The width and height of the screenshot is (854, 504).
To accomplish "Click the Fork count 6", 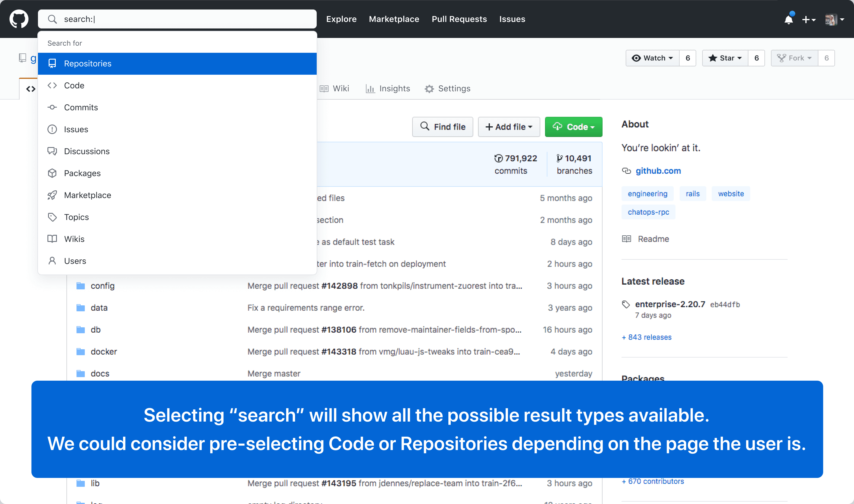I will 826,58.
